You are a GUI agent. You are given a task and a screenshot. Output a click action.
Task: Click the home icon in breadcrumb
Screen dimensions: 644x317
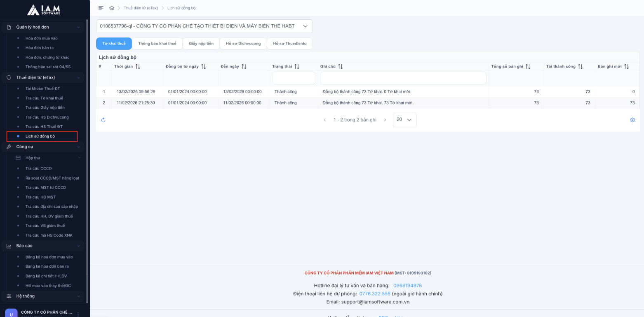pyautogui.click(x=112, y=8)
